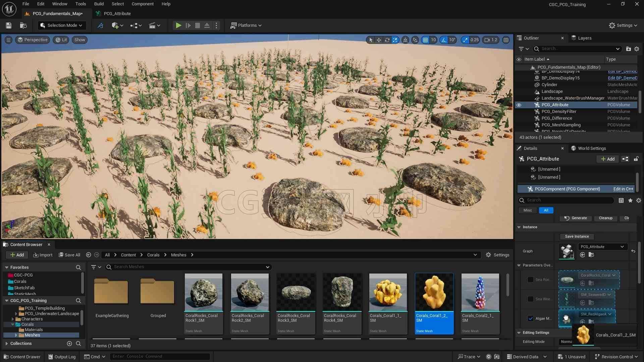Select the Scale objects tool
644x362 pixels.
(x=395, y=40)
